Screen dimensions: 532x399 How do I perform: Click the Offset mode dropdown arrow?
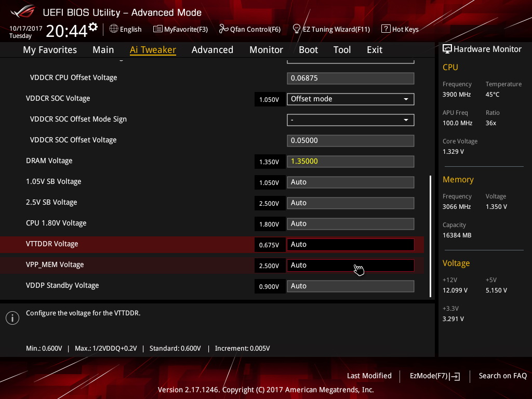406,99
